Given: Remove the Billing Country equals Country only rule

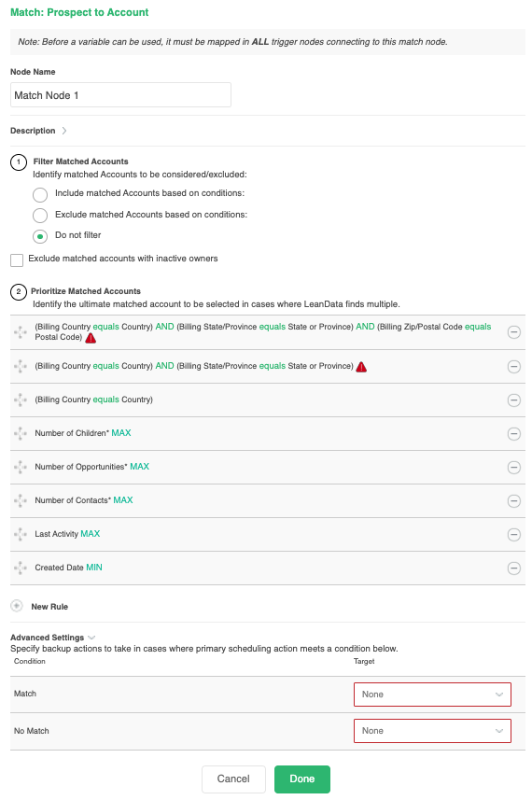Looking at the screenshot, I should pos(513,400).
